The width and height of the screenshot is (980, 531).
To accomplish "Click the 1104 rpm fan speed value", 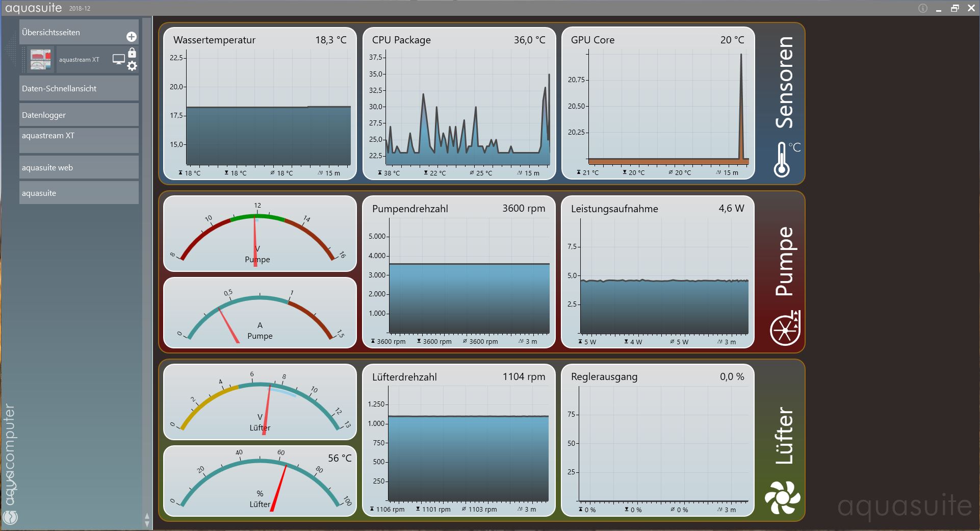I will [x=524, y=376].
